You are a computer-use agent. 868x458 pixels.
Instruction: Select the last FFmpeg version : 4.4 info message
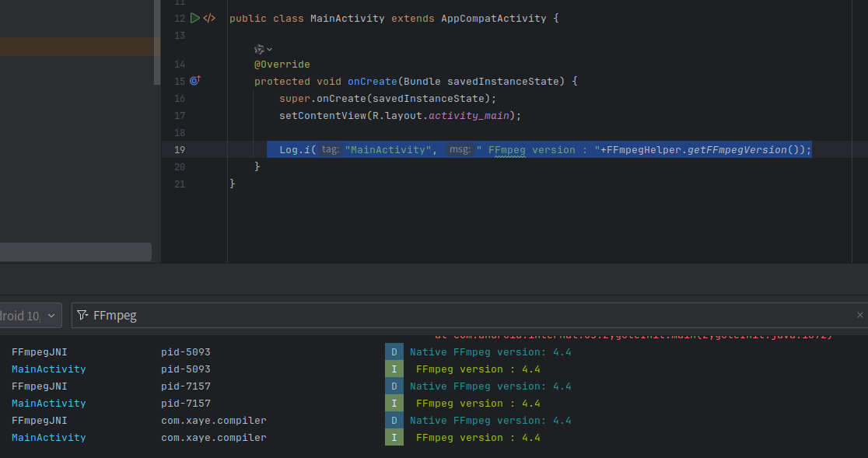[x=478, y=438]
